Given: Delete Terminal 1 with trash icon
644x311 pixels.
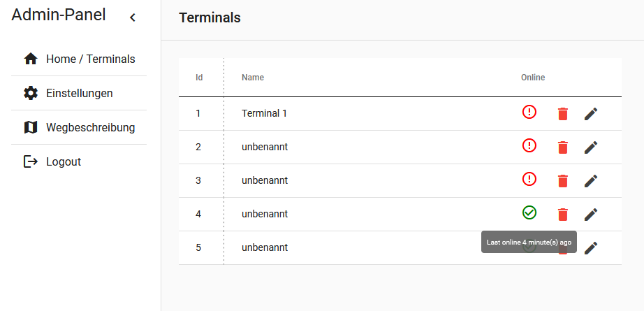Looking at the screenshot, I should (563, 113).
